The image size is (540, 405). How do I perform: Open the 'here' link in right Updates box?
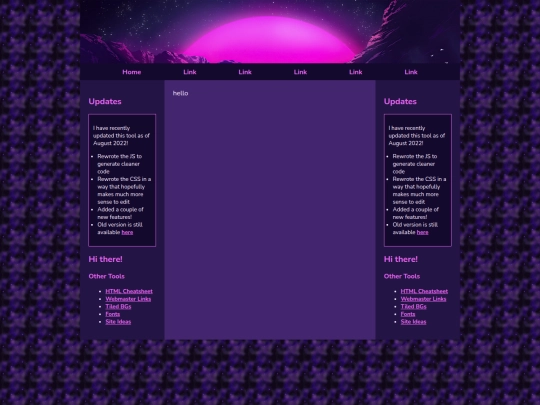tap(423, 232)
